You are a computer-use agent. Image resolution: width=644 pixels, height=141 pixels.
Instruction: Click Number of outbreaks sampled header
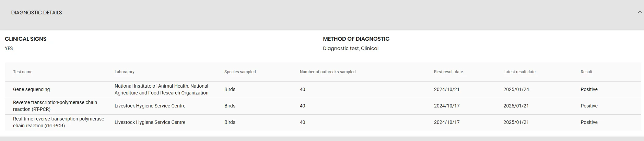point(328,72)
